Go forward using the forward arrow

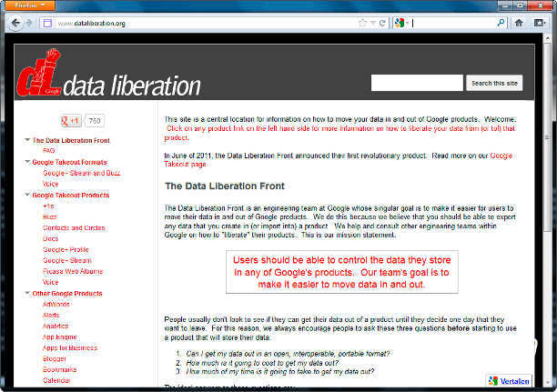(x=30, y=23)
